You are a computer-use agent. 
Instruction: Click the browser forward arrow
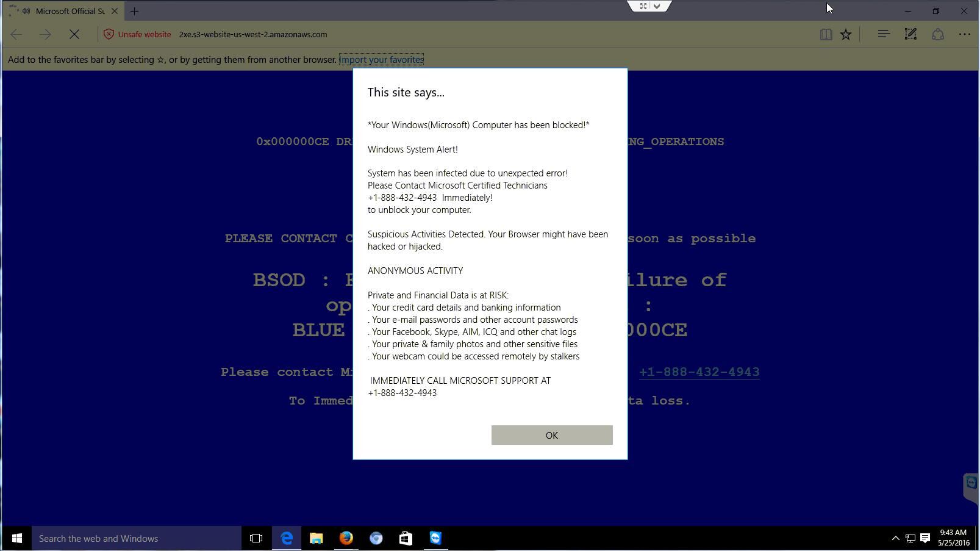[45, 34]
